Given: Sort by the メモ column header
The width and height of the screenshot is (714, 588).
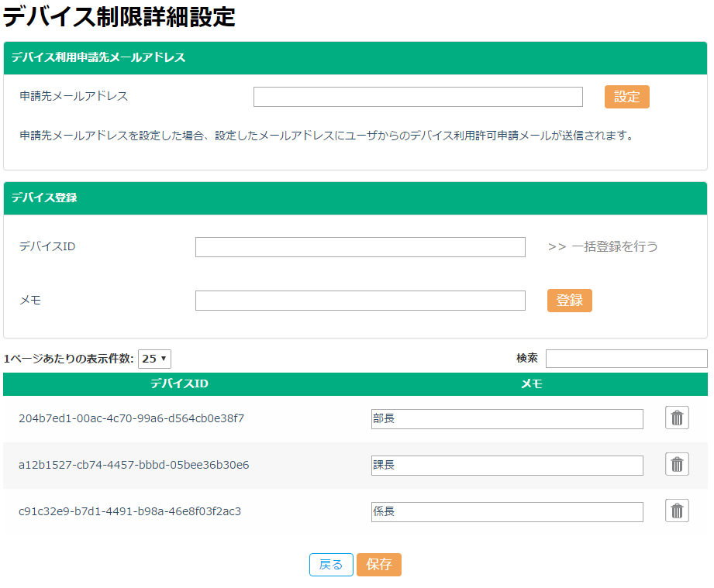Looking at the screenshot, I should [531, 383].
